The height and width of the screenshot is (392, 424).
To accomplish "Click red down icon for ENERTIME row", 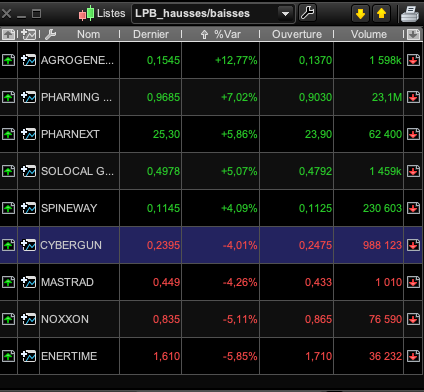I will pyautogui.click(x=413, y=356).
